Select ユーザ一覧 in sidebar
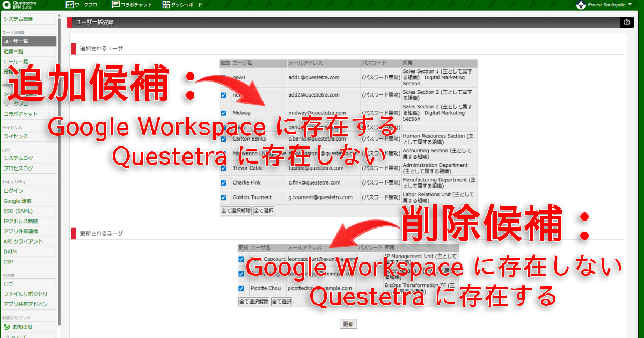Screen dimensions: 644x338 [28, 41]
